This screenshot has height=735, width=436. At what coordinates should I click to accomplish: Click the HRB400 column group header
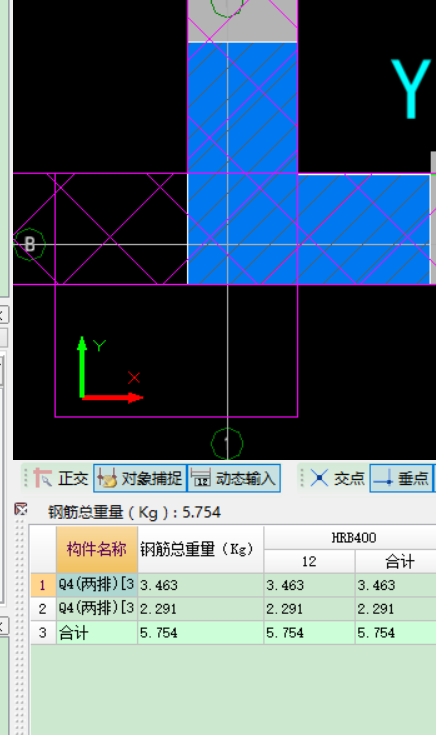[x=354, y=537]
